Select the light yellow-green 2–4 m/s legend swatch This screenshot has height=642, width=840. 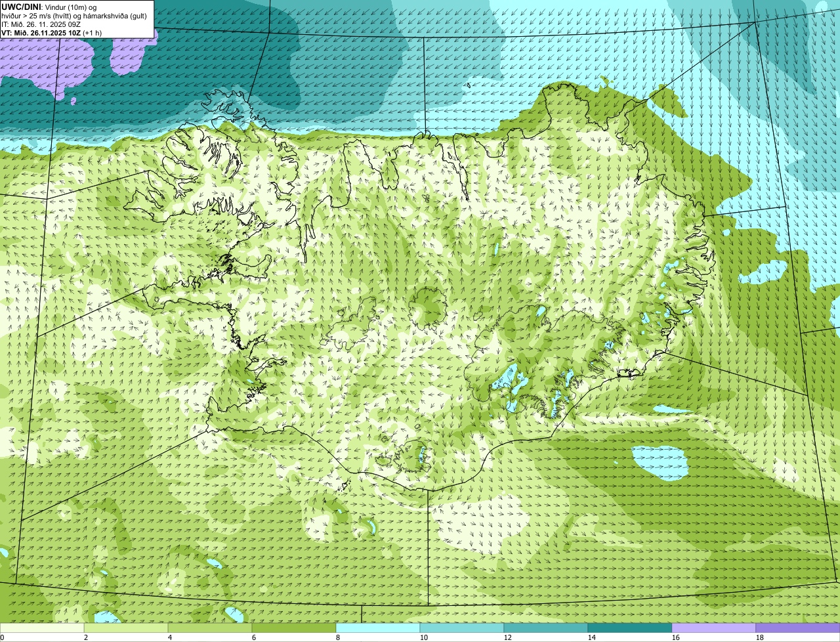[126, 628]
